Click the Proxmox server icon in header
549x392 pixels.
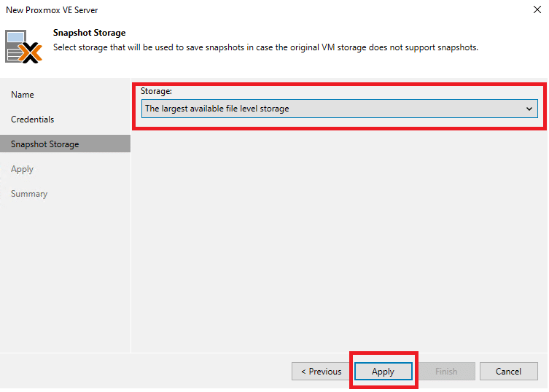[x=23, y=47]
